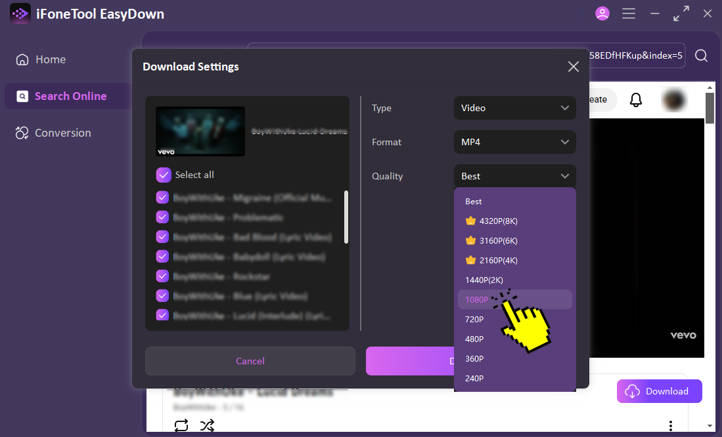Open the Type dropdown showing Video
The width and height of the screenshot is (722, 437).
tap(515, 108)
